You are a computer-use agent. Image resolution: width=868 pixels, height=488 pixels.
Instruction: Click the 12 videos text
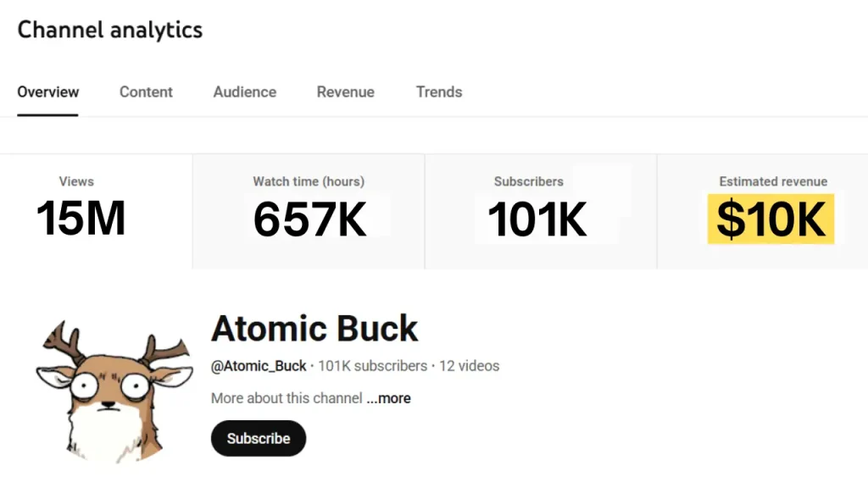click(x=469, y=366)
